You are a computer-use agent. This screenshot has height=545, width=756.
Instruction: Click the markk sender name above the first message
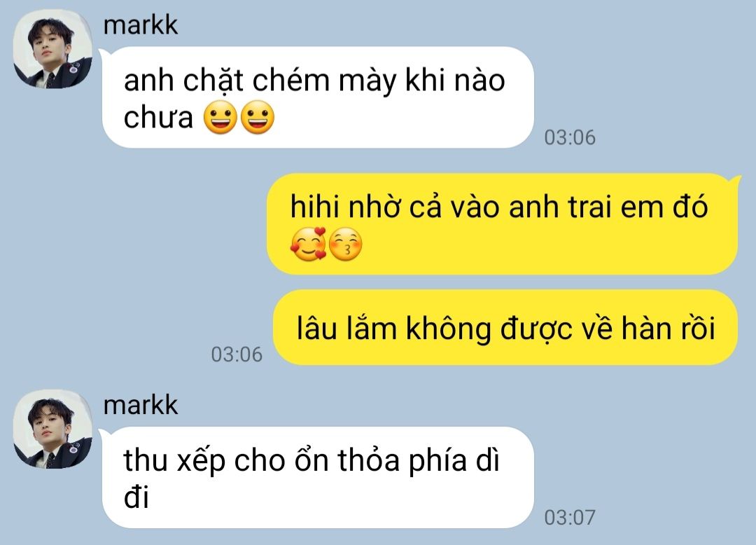click(x=140, y=25)
